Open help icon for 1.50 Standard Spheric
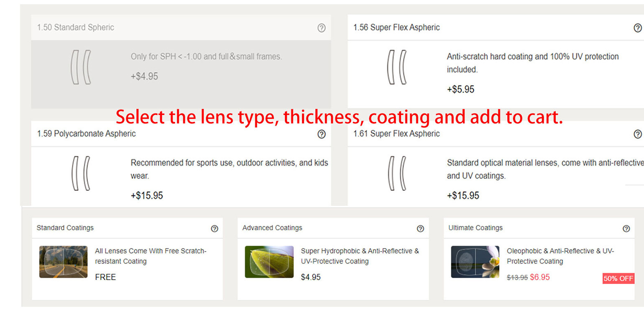 321,28
